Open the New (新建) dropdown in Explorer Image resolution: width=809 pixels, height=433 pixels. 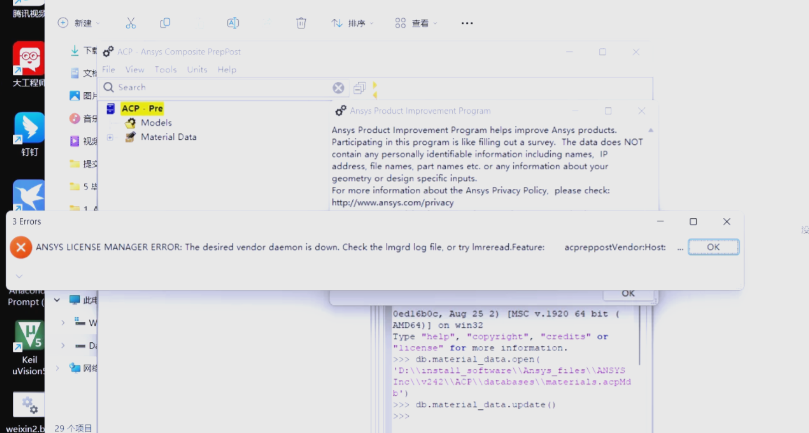tap(79, 23)
